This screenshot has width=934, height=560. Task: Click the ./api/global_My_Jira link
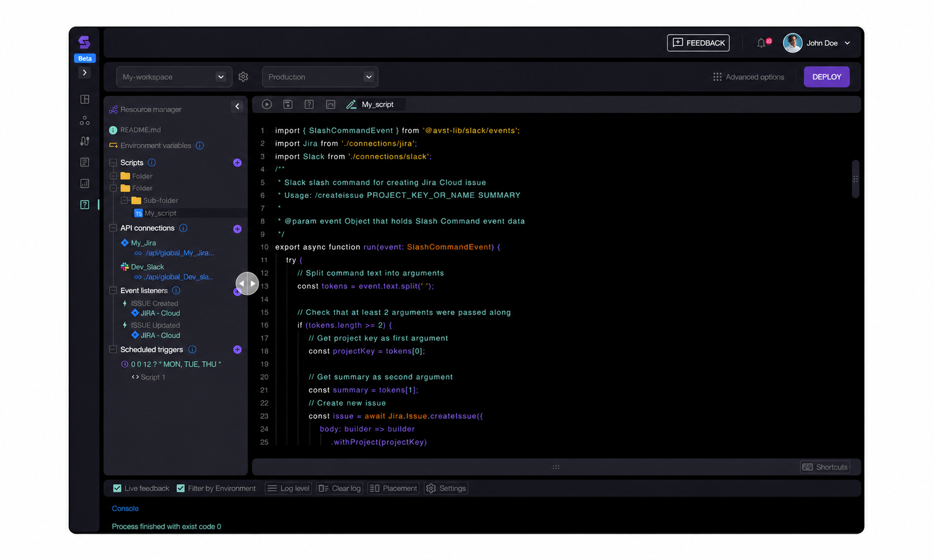click(179, 253)
